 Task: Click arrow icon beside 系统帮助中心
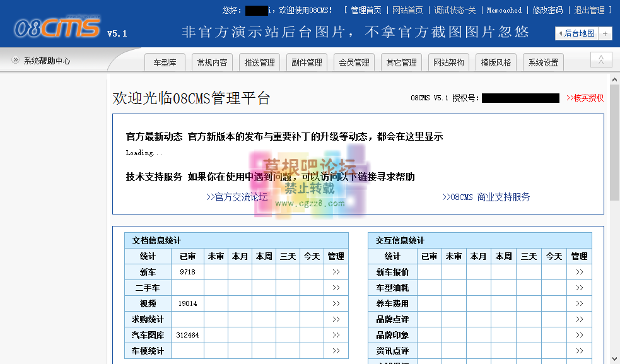[x=16, y=61]
